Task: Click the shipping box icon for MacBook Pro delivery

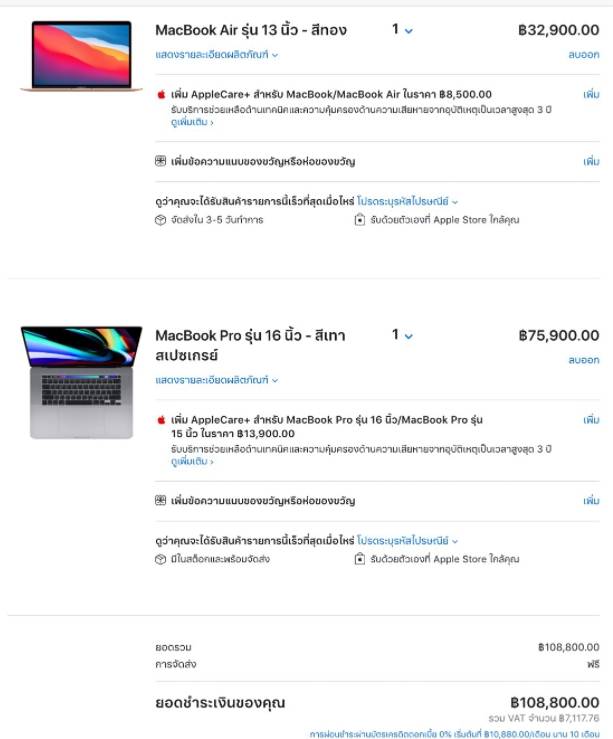Action: [161, 559]
